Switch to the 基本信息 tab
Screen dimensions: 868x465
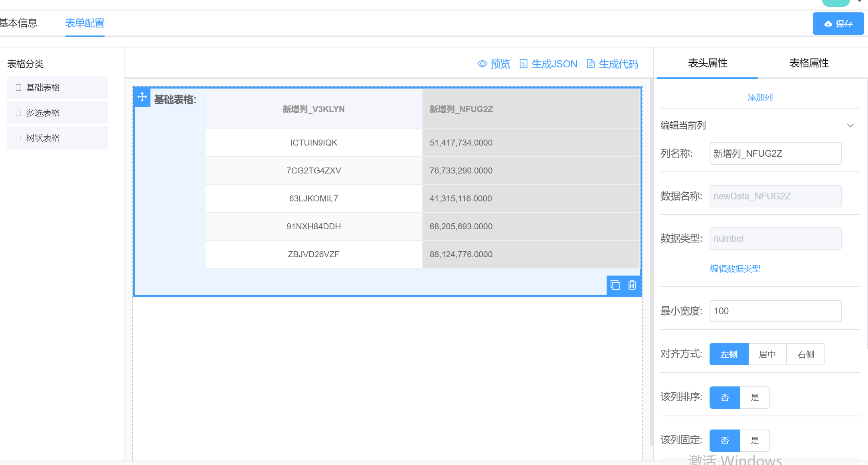(18, 23)
